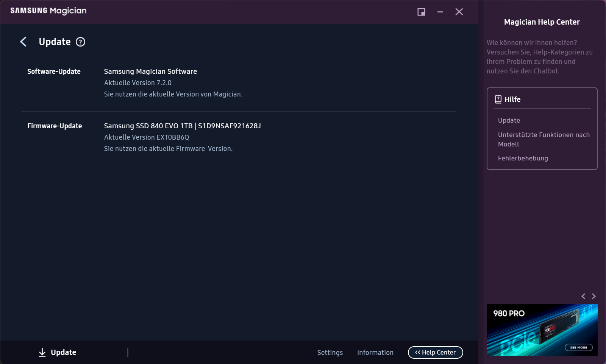
Task: Click the Firmware-Update label
Action: (x=55, y=126)
